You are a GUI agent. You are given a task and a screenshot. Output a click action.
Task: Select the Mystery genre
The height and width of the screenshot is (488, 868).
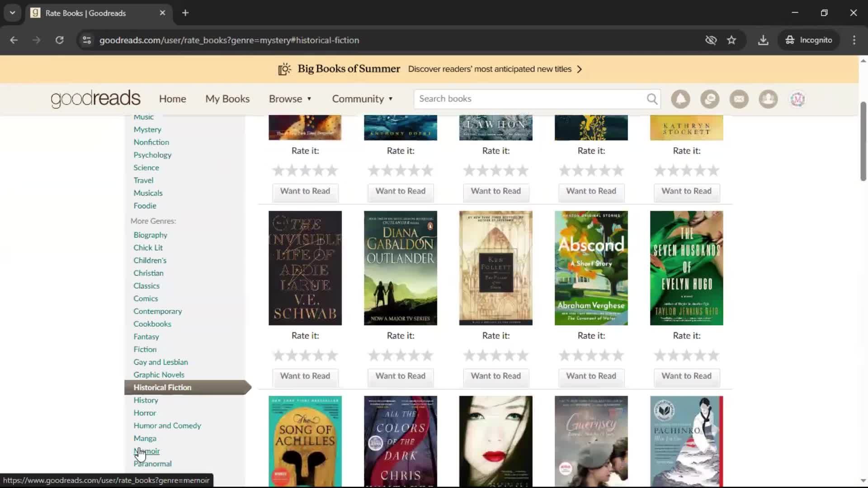click(147, 130)
